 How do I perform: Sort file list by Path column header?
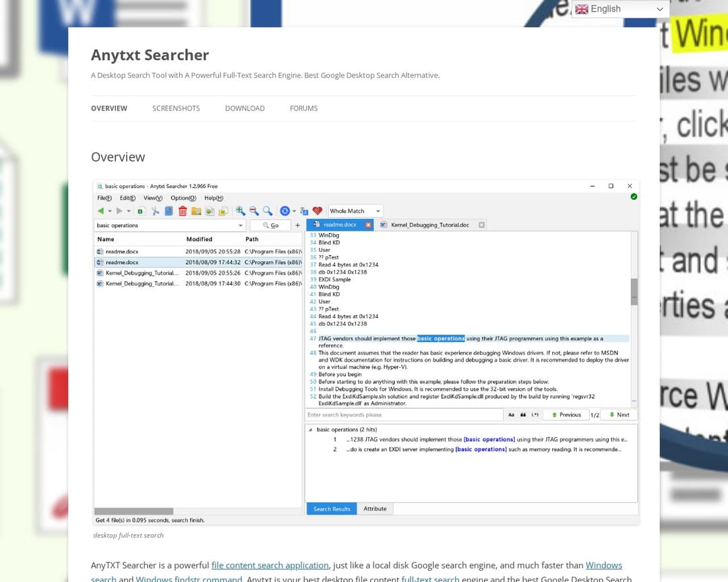pyautogui.click(x=251, y=240)
